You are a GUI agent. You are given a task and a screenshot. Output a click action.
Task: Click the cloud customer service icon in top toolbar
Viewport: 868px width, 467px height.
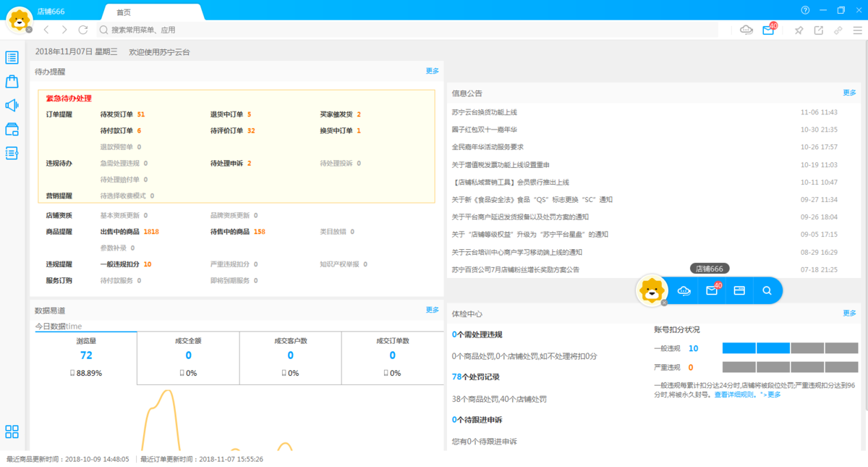pos(746,30)
